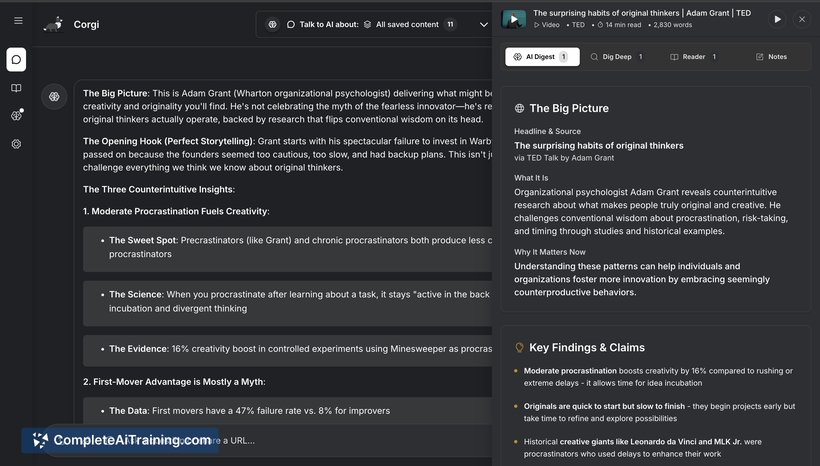Click the TED video thumbnail
Image resolution: width=820 pixels, height=466 pixels.
coord(514,19)
